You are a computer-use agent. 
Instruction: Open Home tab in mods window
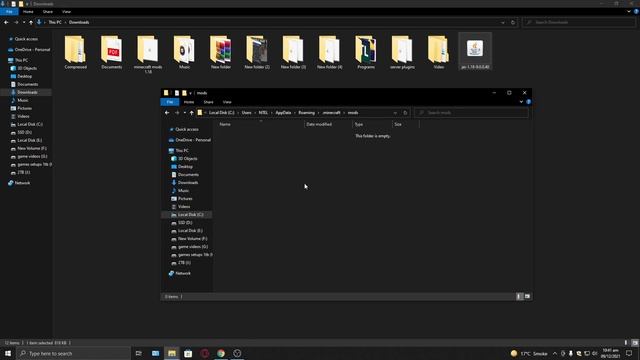(x=189, y=102)
